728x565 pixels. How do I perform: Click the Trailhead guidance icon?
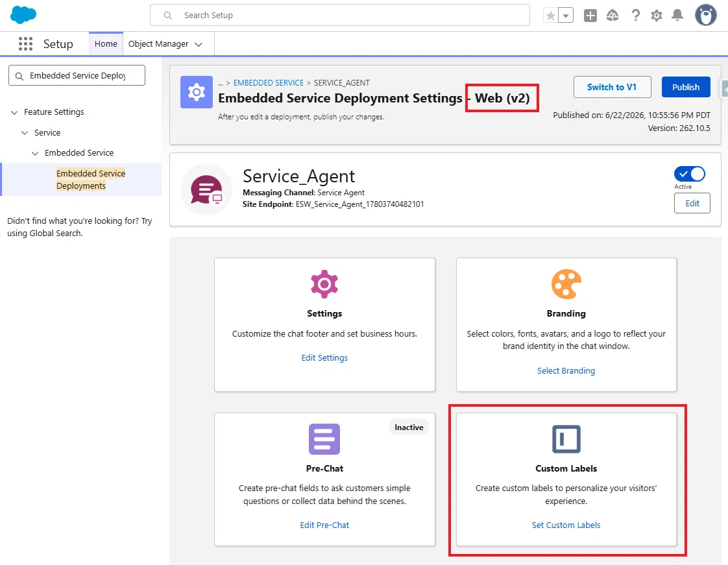[x=613, y=16]
